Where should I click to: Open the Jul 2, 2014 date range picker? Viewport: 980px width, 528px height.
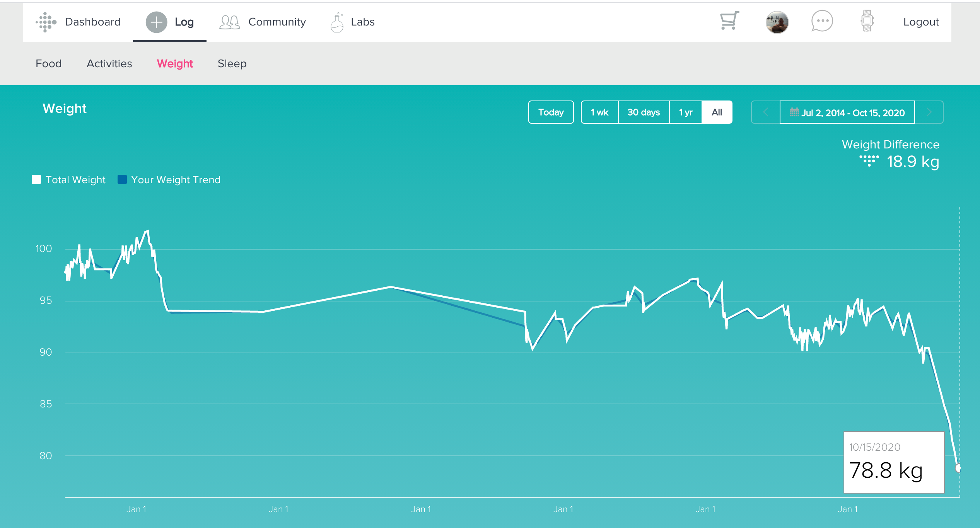pyautogui.click(x=847, y=112)
